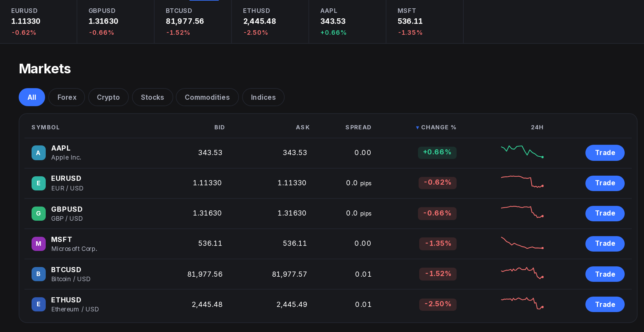The width and height of the screenshot is (644, 332).
Task: Click the BTCUSD blue B avatar icon
Action: 38,274
